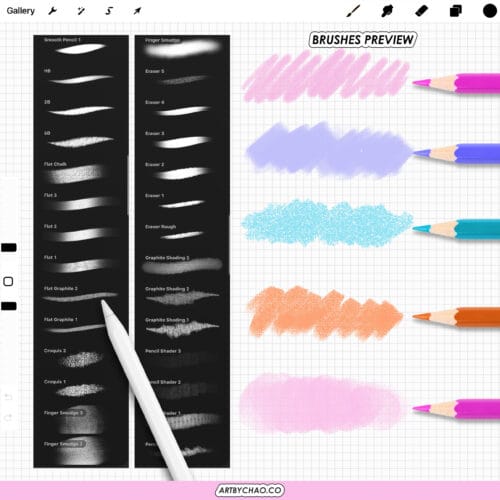Select the Paint brush tool

click(353, 11)
